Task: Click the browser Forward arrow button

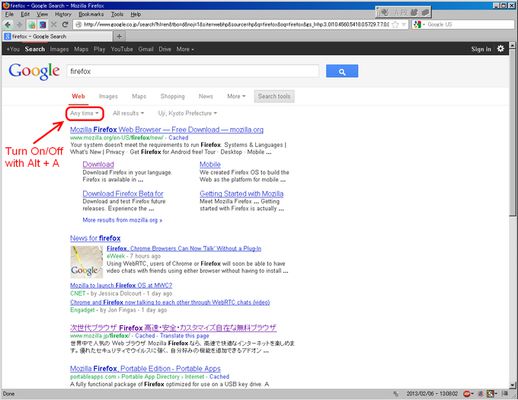Action: click(x=19, y=25)
